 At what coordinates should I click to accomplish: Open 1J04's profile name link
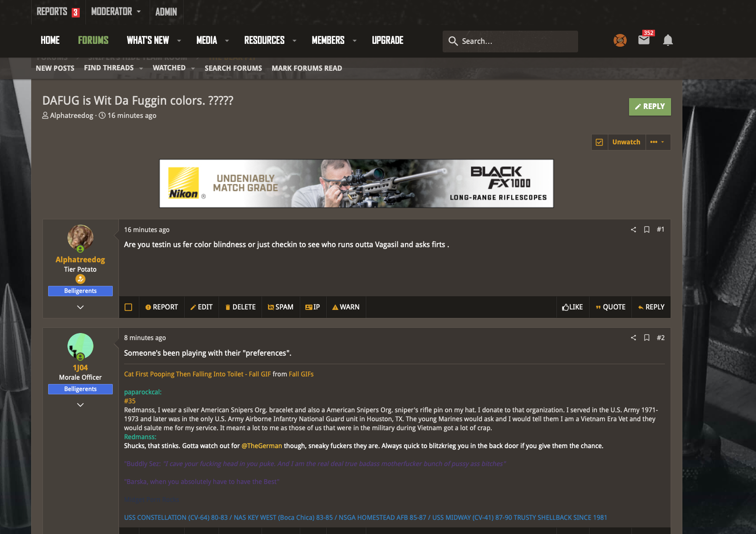coord(80,367)
